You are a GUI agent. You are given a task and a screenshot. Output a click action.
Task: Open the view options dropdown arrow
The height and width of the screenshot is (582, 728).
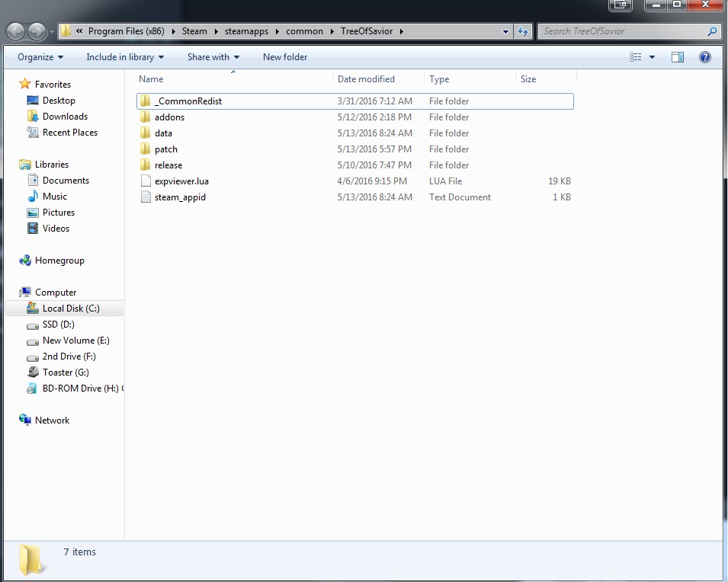click(652, 57)
